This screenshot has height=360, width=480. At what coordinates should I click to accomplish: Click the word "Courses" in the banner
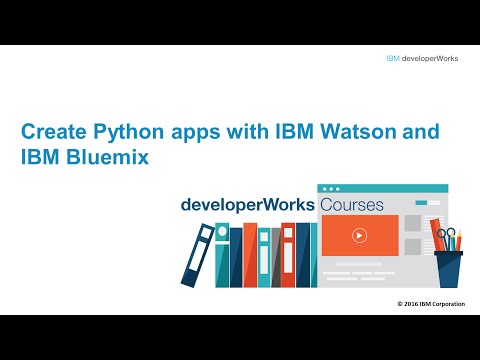[352, 205]
